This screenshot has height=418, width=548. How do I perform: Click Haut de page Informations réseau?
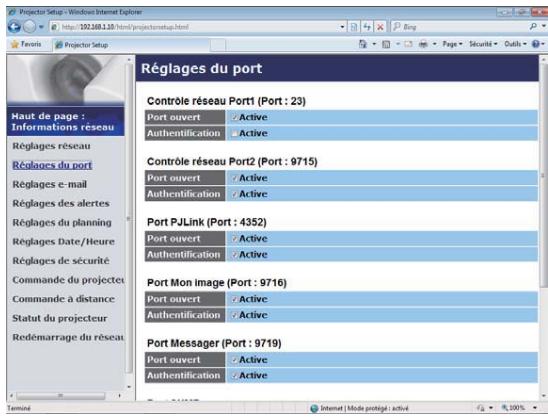click(63, 122)
